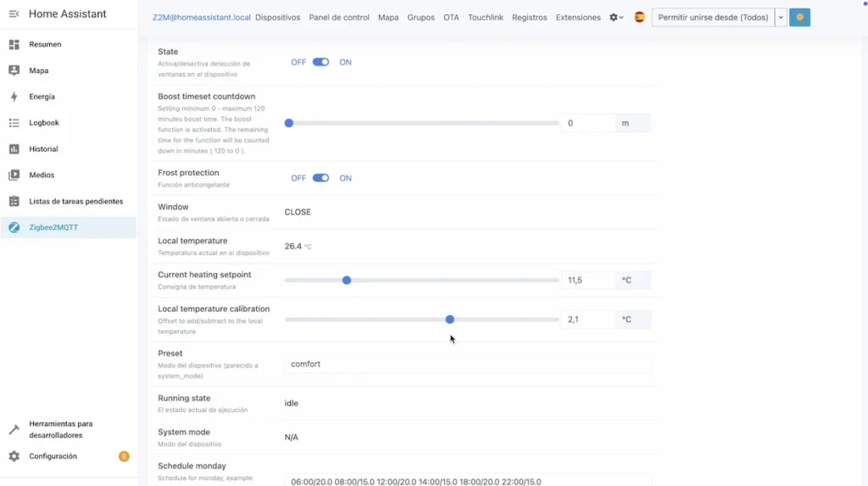Click the Local temperature calibration value field
This screenshot has width=868, height=486.
(587, 320)
